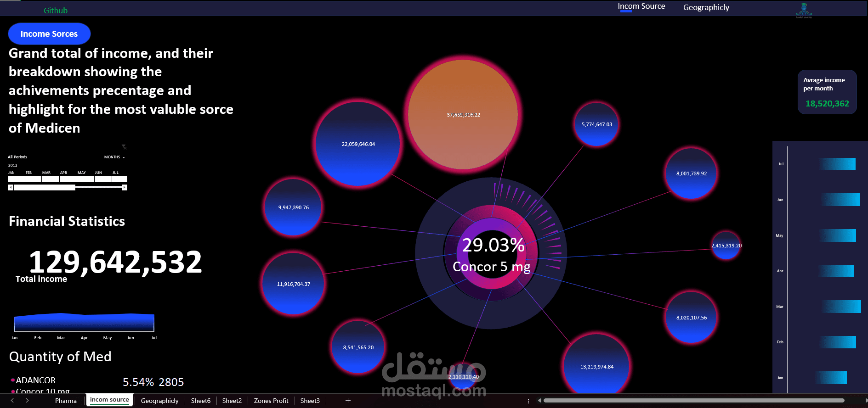Click the Income Sorces blue button
The image size is (868, 408).
pos(49,34)
